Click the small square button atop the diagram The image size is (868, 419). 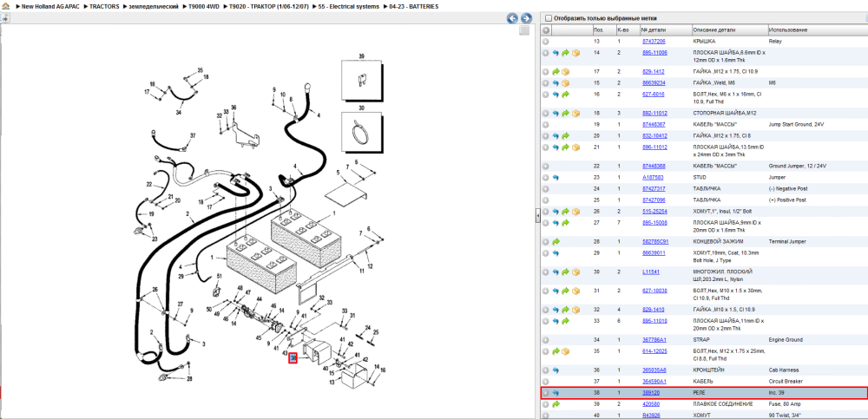[523, 31]
